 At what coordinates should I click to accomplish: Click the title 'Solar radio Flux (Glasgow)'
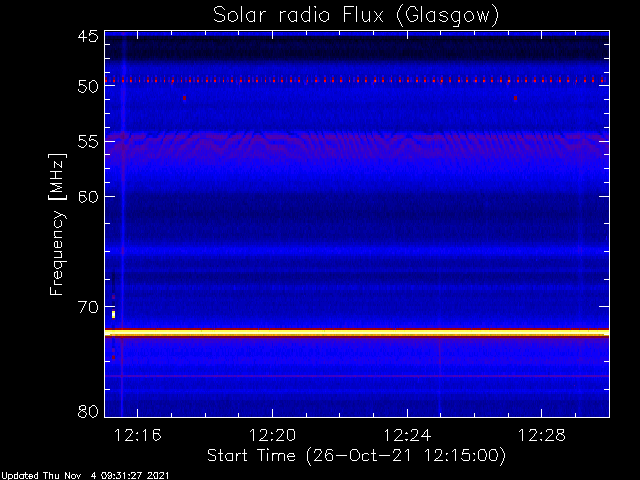coord(356,16)
